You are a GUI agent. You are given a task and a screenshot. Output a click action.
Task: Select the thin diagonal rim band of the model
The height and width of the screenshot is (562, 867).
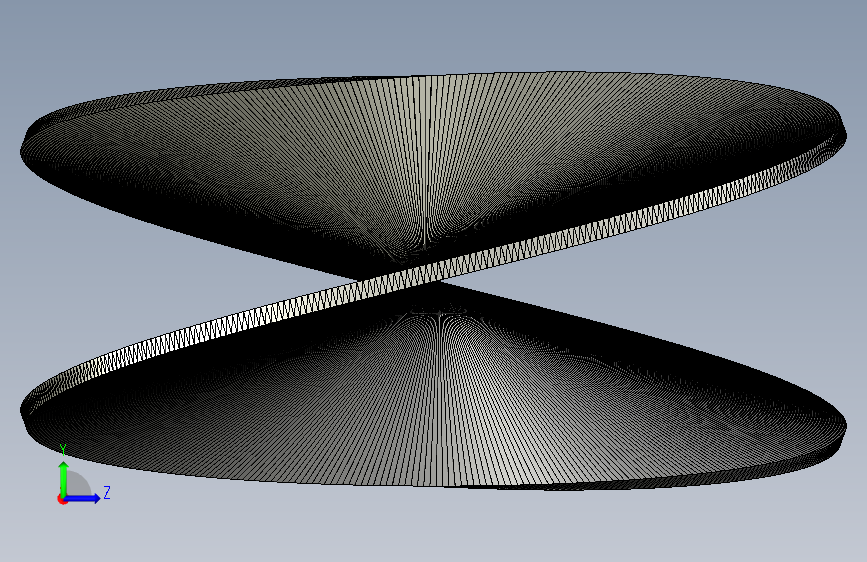[434, 274]
